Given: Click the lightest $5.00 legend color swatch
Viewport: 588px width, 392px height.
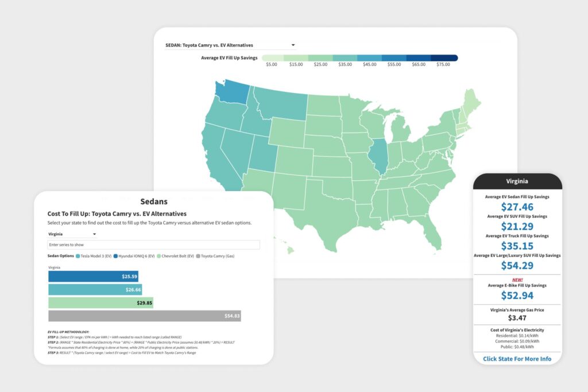Looking at the screenshot, I should point(273,58).
